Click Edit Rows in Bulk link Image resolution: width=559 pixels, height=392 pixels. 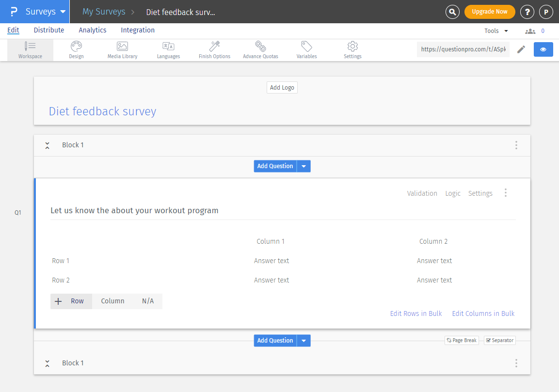[415, 314]
